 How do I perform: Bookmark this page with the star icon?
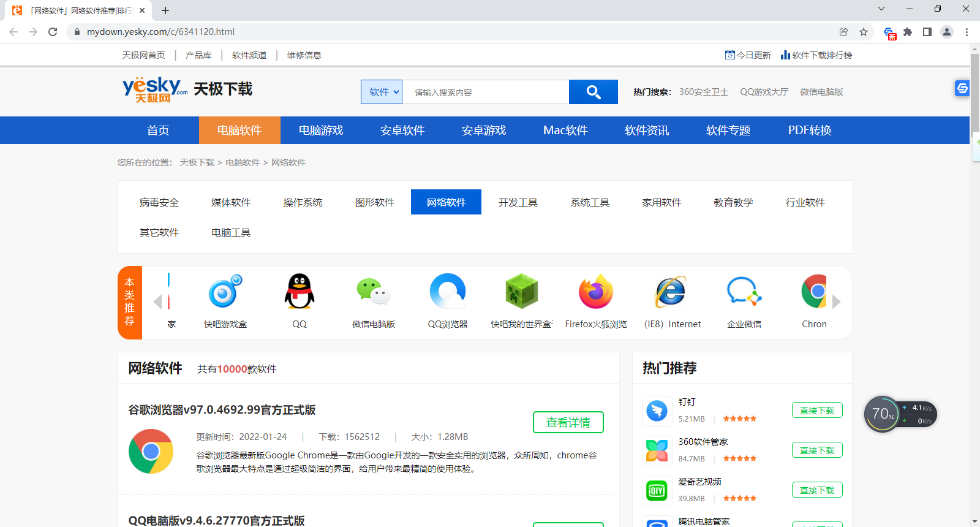point(864,32)
